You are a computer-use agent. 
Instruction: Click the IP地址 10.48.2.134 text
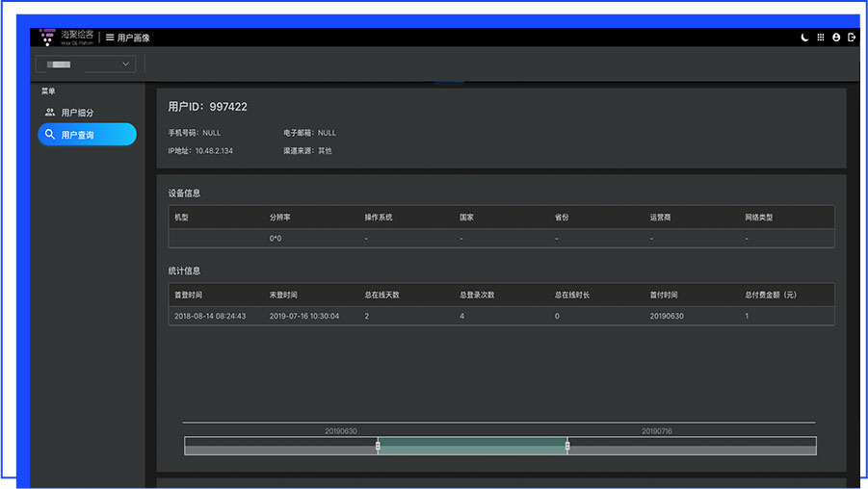point(200,150)
